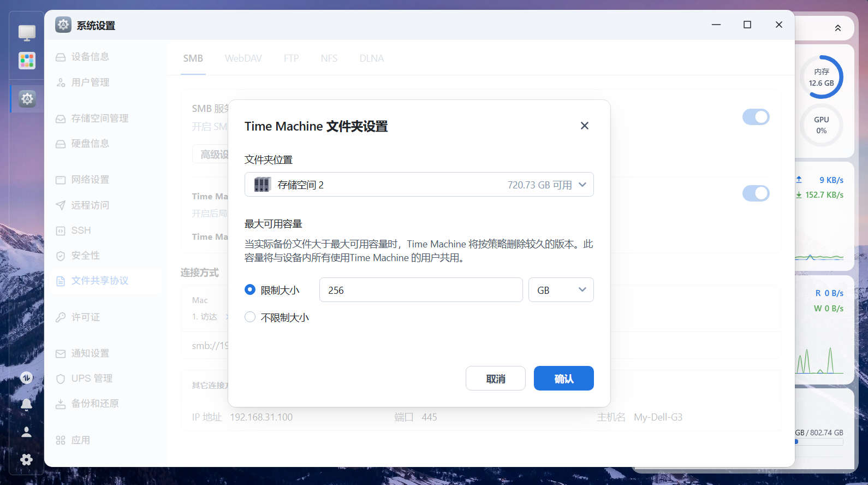Open 安全性 settings
Image resolution: width=868 pixels, height=485 pixels.
106,256
